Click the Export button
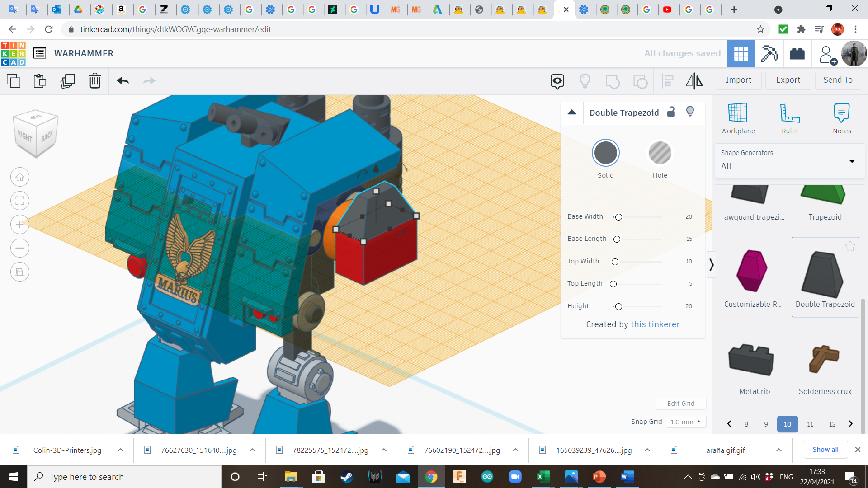 (788, 80)
